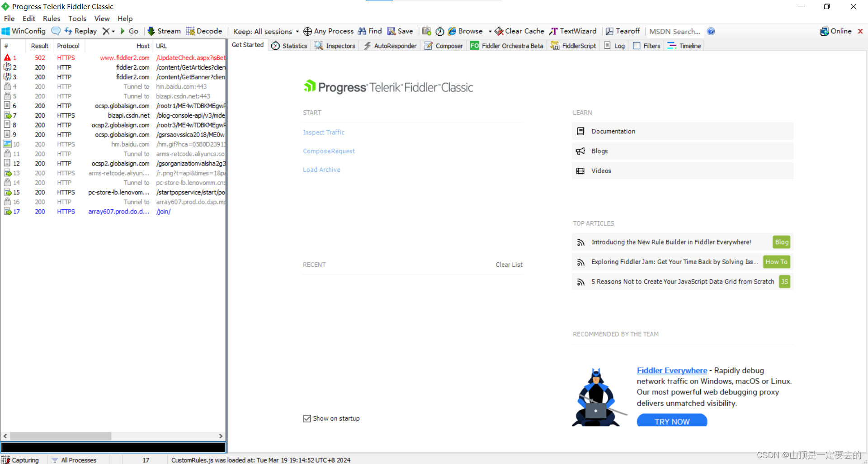The image size is (868, 464).
Task: Click Any Process target picker
Action: pos(329,31)
